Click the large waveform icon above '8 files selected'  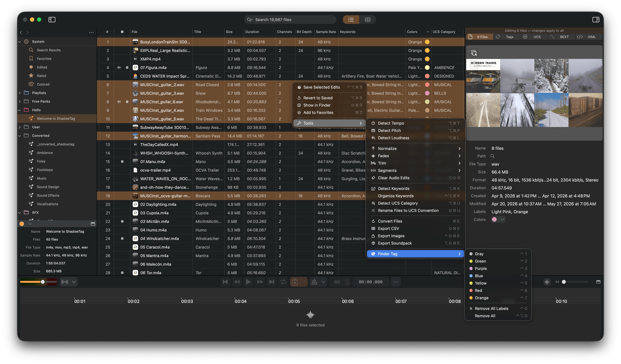310,315
